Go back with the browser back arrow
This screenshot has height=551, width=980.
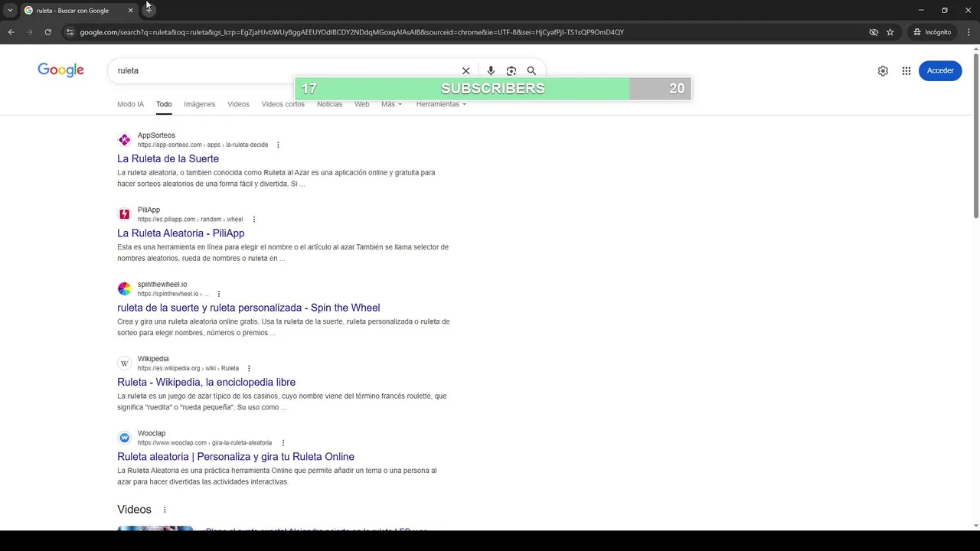pyautogui.click(x=11, y=32)
